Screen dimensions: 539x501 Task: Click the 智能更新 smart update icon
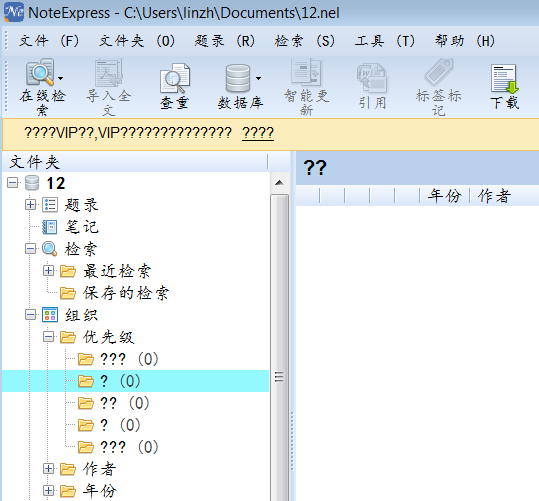(x=306, y=72)
